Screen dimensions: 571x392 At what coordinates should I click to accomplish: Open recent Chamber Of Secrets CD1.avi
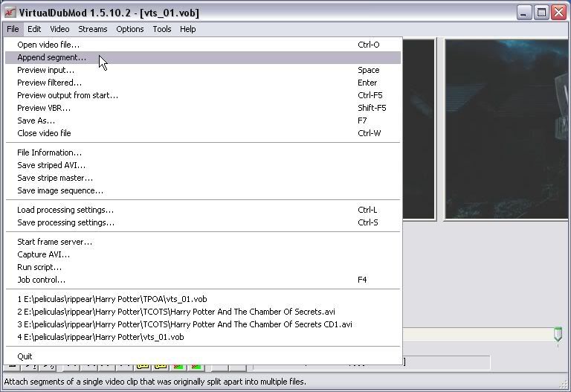[184, 324]
